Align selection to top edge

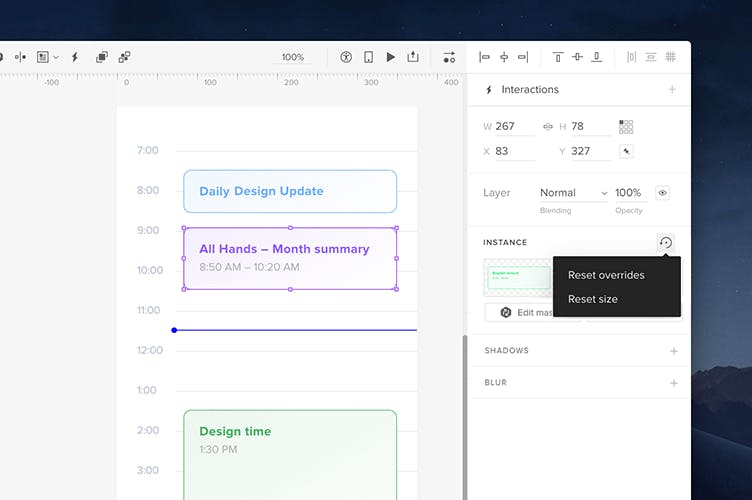(x=558, y=57)
